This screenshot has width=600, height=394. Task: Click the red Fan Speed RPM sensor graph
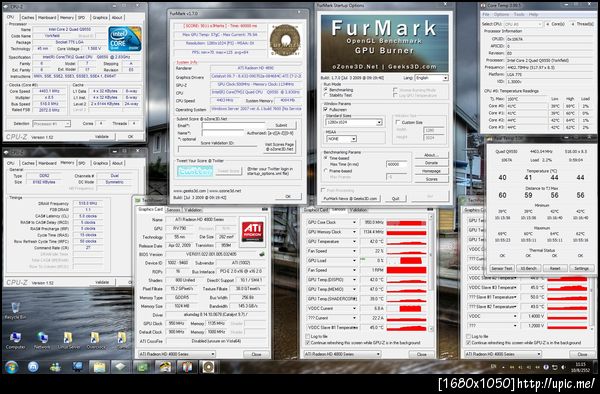(x=406, y=270)
